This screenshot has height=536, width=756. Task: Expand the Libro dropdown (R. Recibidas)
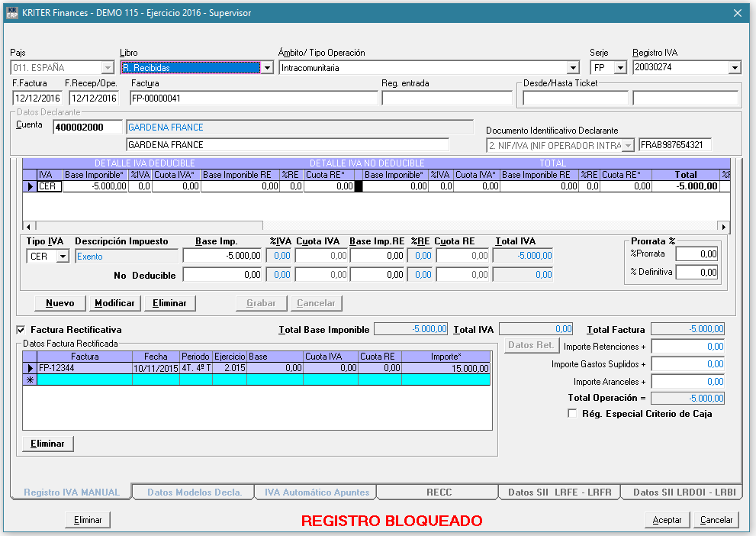click(x=267, y=67)
